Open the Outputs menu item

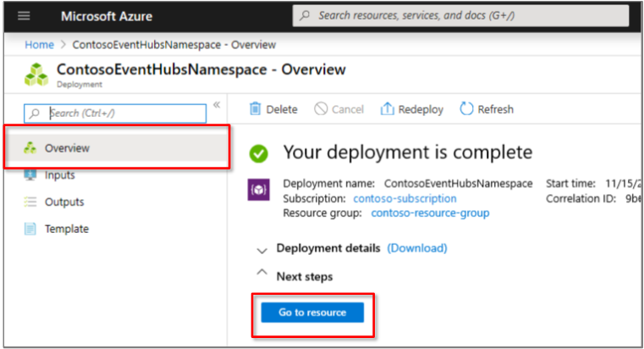point(64,202)
